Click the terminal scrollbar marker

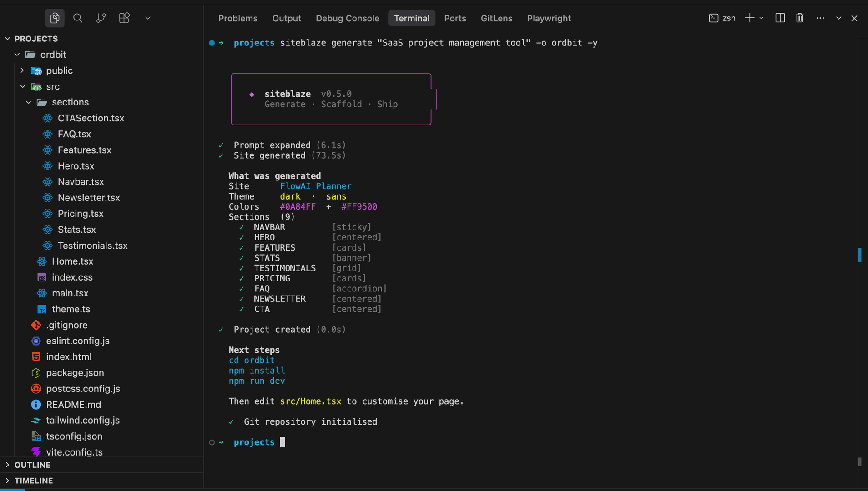click(859, 255)
